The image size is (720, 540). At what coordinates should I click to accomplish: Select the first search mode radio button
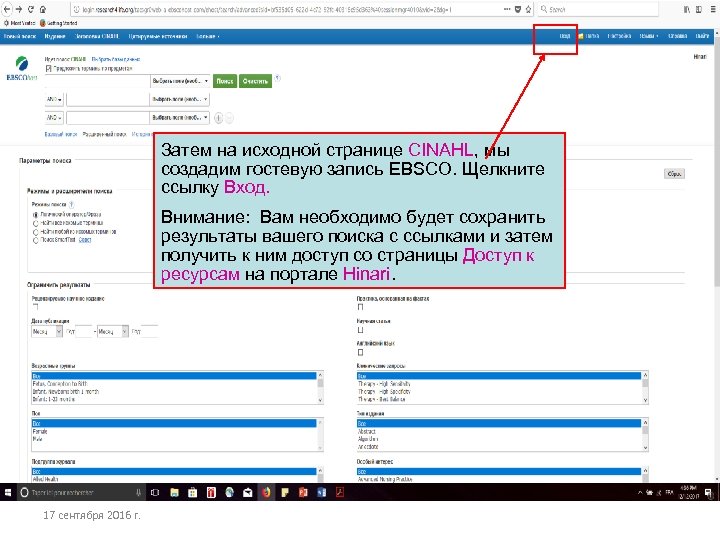[35, 214]
